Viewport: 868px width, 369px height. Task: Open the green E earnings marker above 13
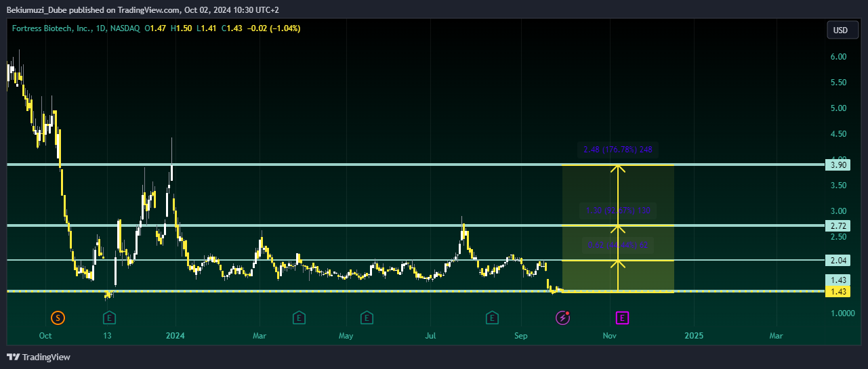coord(108,317)
